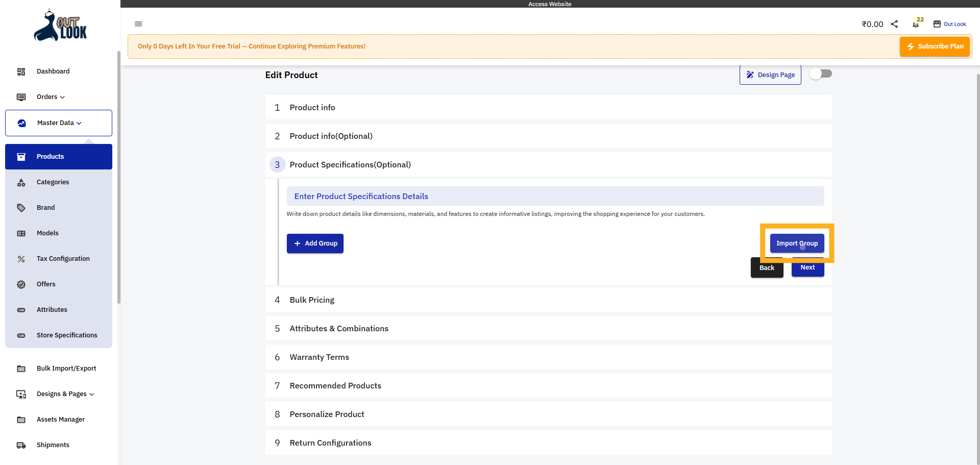Collapse the sidebar with the hamburger icon
980x465 pixels.
pos(138,24)
